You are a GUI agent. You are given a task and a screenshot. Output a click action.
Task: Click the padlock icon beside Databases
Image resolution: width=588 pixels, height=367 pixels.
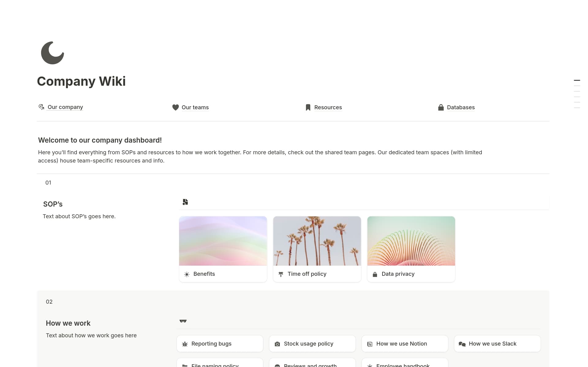pos(441,107)
